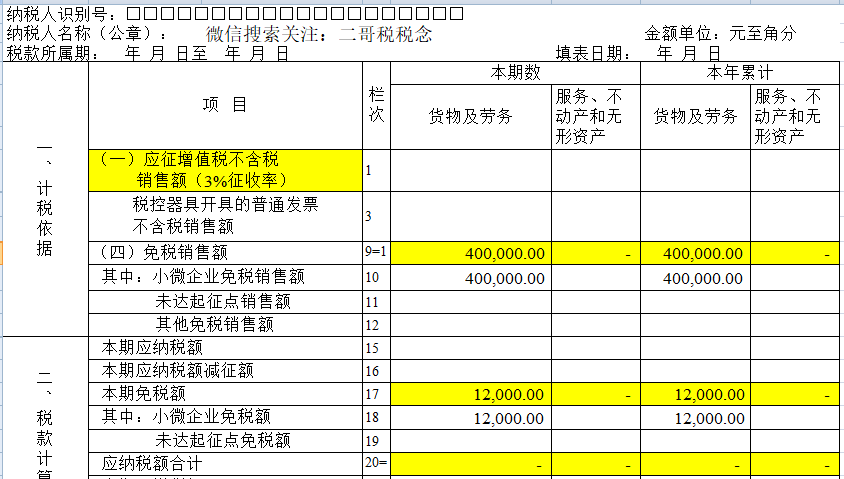Image resolution: width=844 pixels, height=479 pixels.
Task: Click the 金额单位：元至角分 cell
Action: [x=720, y=34]
